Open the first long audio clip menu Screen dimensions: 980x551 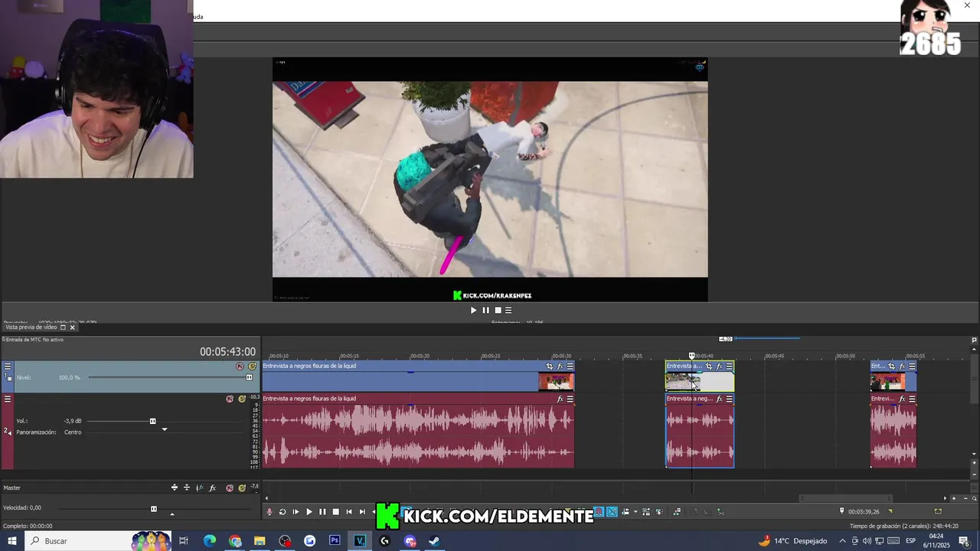570,399
